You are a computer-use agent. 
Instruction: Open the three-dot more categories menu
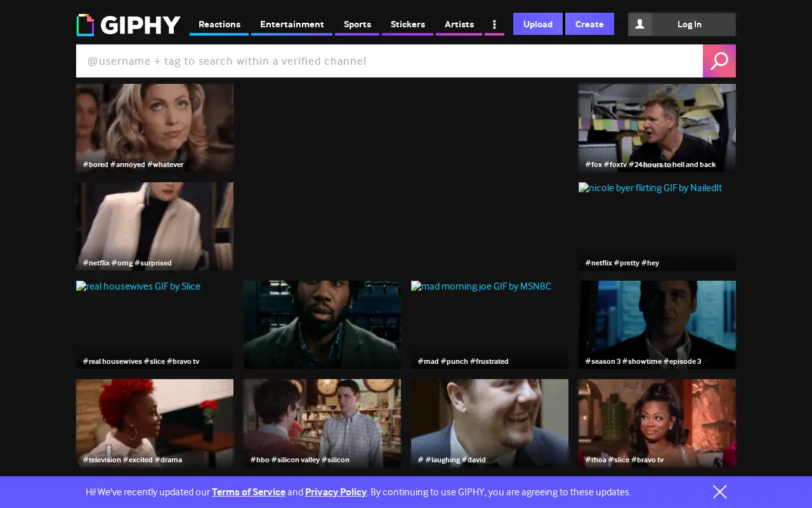[494, 24]
